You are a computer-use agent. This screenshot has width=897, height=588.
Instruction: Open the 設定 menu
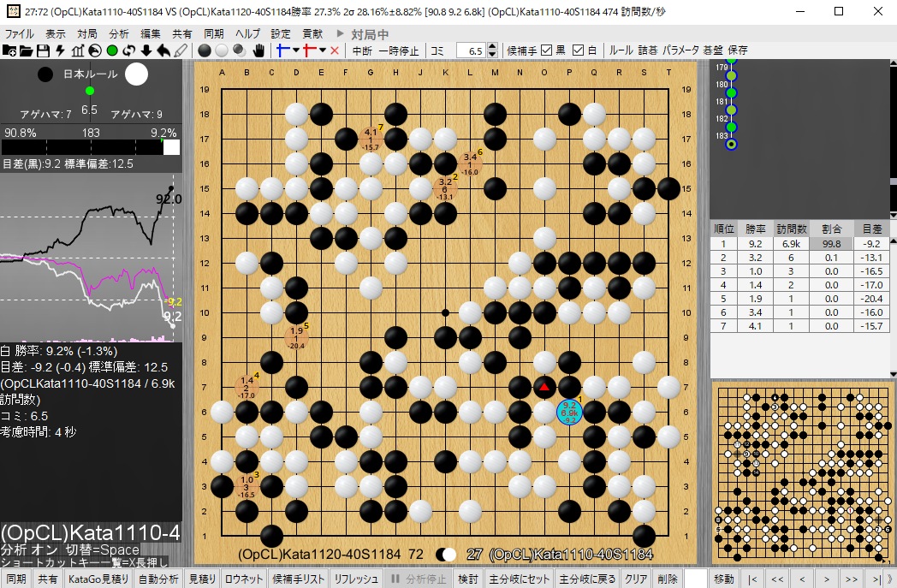tap(281, 33)
